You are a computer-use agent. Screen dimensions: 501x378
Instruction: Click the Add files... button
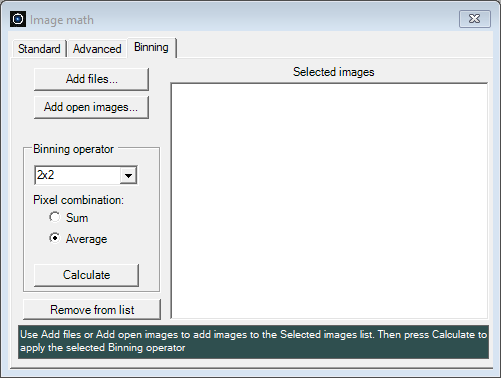[x=91, y=79]
